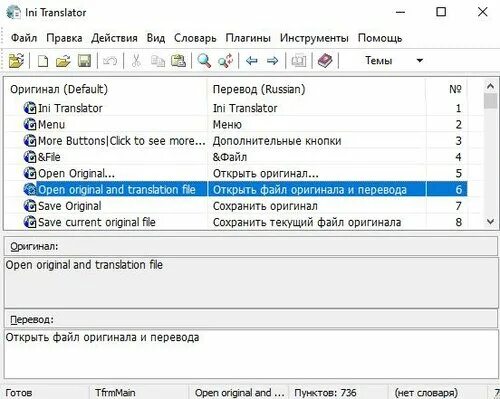Open the Правка menu
The image size is (500, 399).
pyautogui.click(x=64, y=38)
